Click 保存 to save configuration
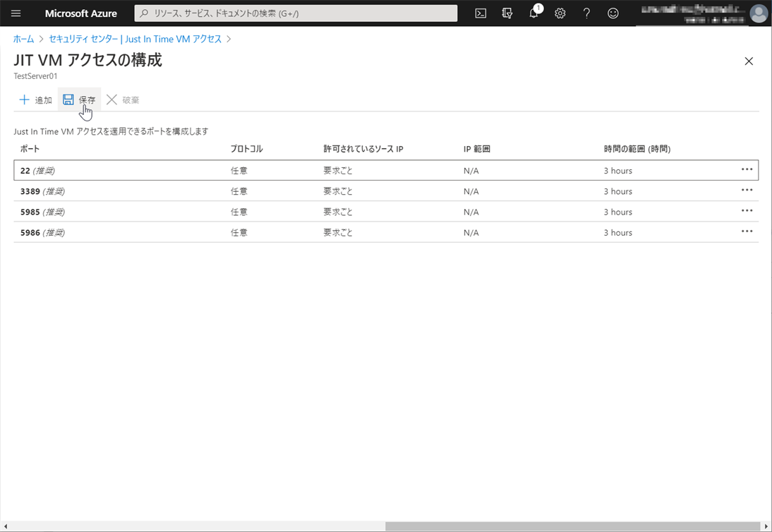This screenshot has width=772, height=532. pos(79,100)
